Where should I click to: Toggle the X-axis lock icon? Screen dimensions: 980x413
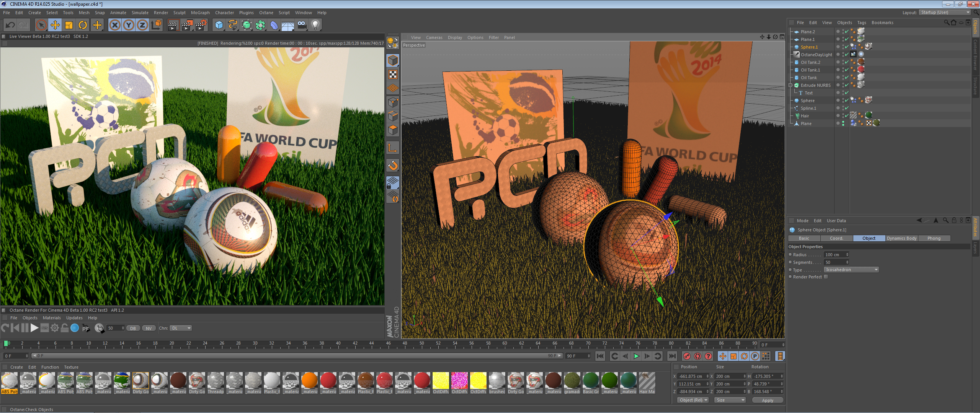point(114,25)
